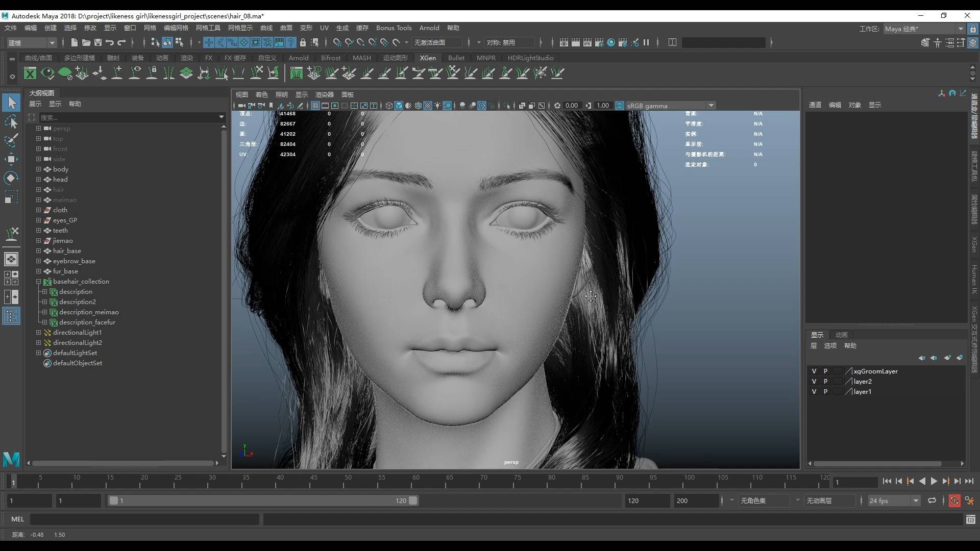Expand the body node in Outliner
The image size is (980, 551).
[38, 169]
